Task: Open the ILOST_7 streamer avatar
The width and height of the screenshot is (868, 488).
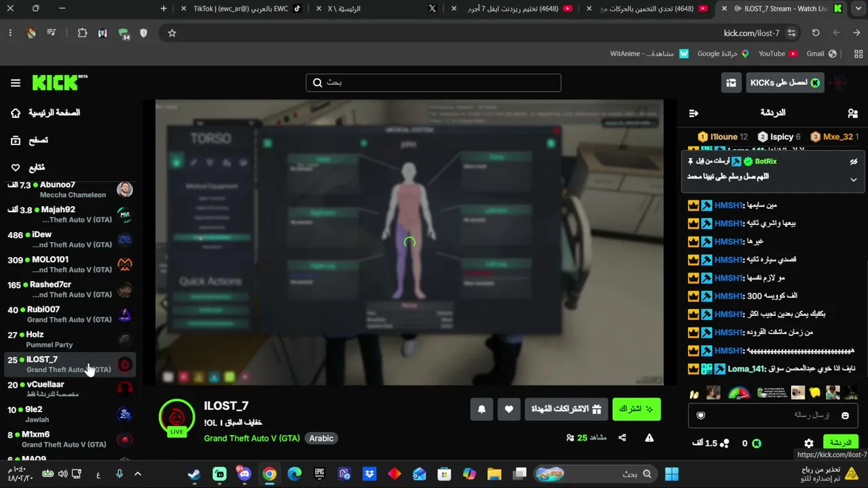Action: [176, 417]
